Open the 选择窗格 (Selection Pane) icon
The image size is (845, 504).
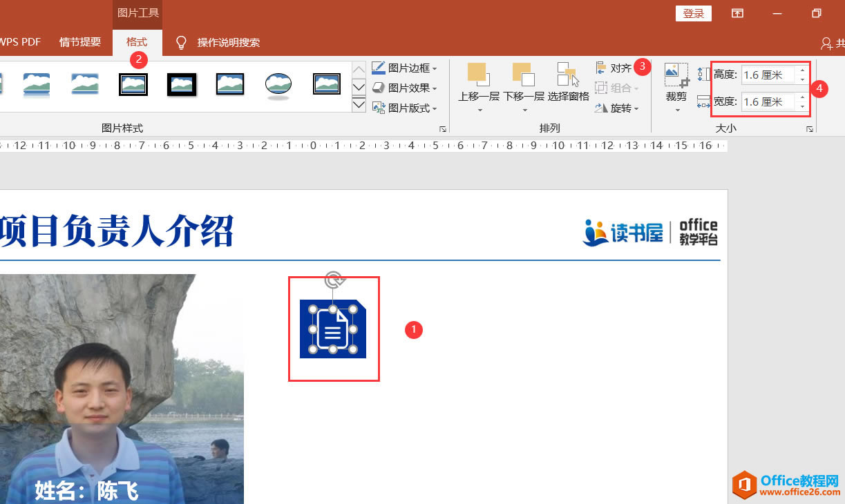567,74
